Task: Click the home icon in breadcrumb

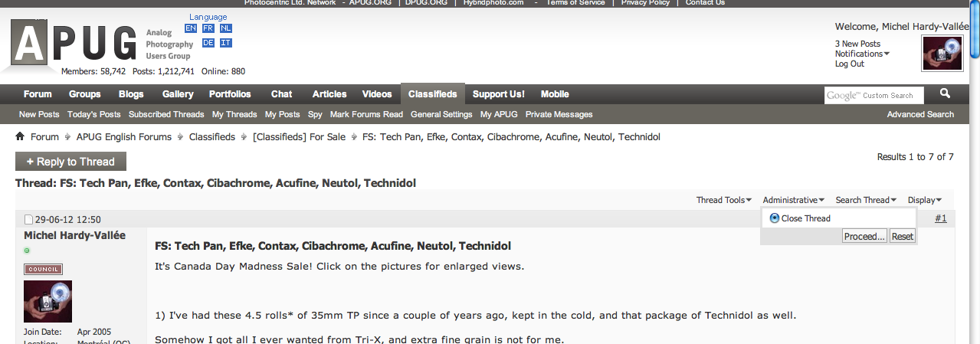Action: pyautogui.click(x=20, y=136)
